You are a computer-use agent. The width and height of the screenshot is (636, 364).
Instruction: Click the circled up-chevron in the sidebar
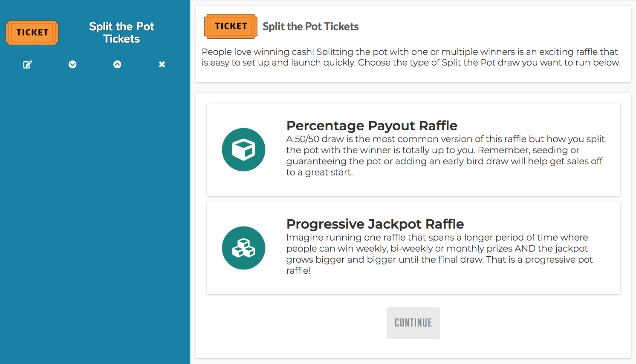117,64
